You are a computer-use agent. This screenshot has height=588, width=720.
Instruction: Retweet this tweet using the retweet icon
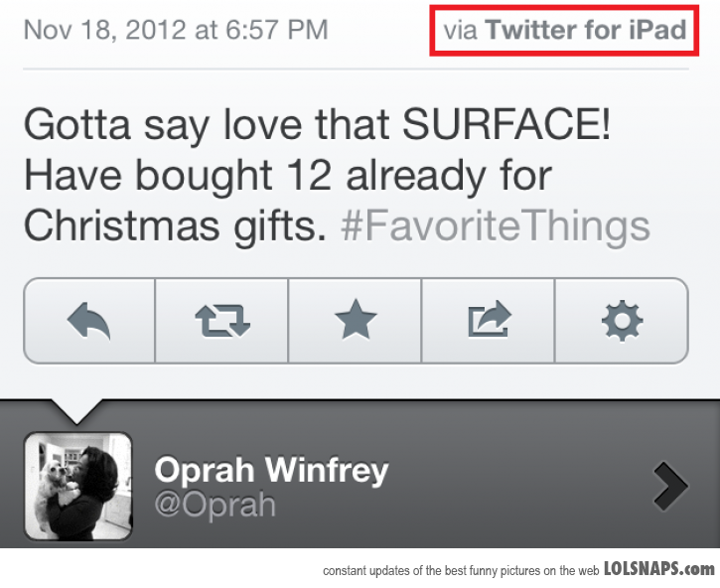tap(221, 320)
